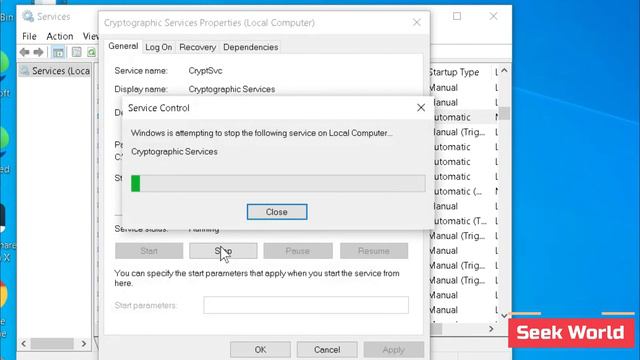
Task: Select Services (Local) node in console tree
Action: coord(55,71)
